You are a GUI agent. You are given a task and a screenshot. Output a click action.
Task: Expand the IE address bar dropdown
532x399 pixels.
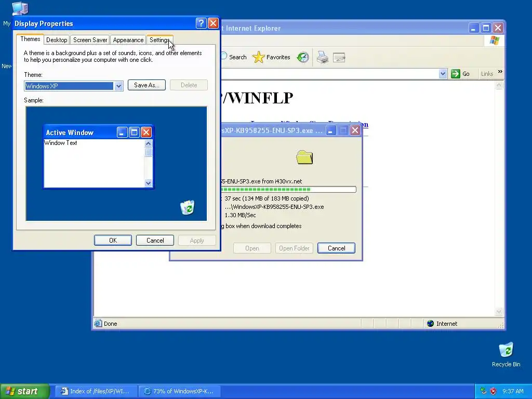point(443,74)
